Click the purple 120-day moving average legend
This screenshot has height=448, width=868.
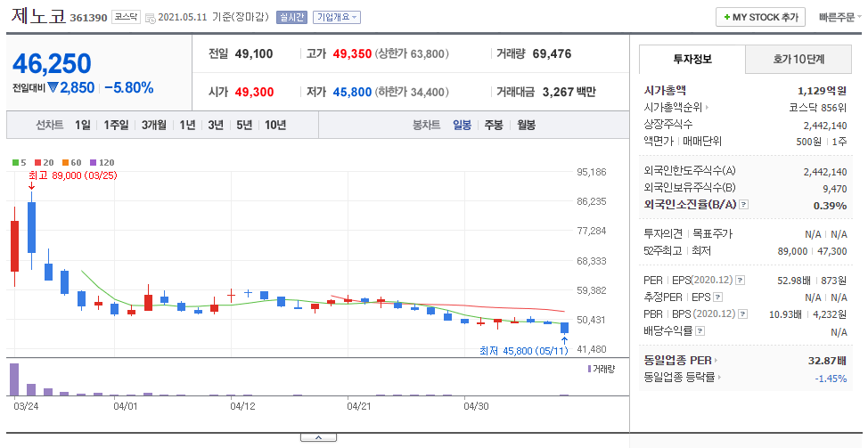pos(102,163)
